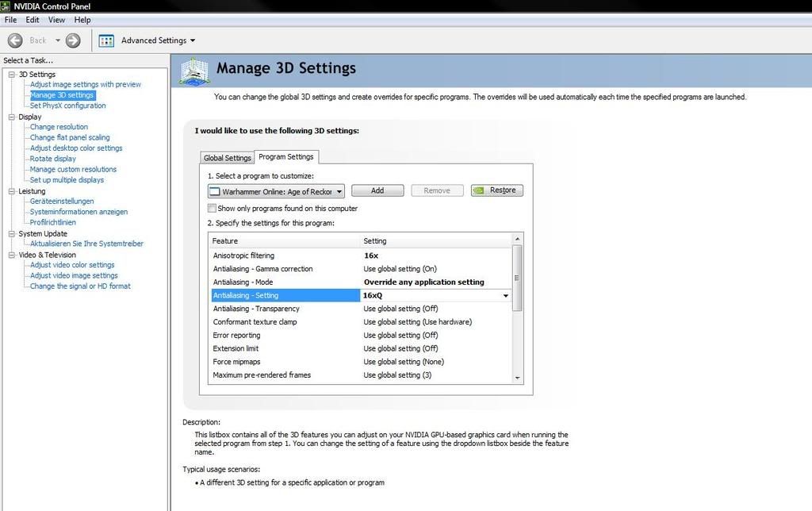Open the Help menu
The width and height of the screenshot is (812, 511).
click(82, 20)
